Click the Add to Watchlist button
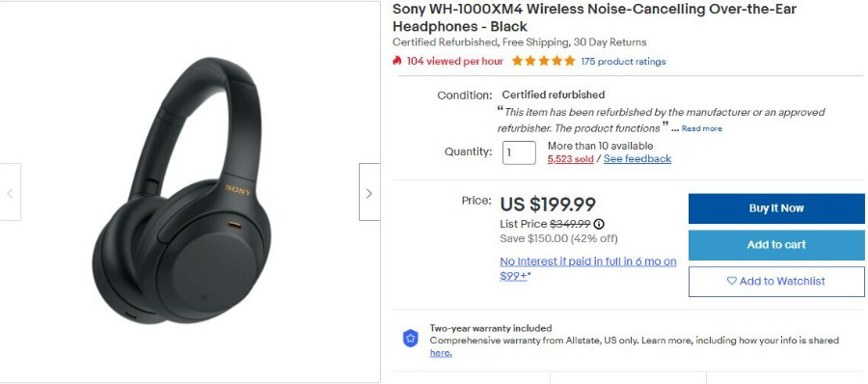The height and width of the screenshot is (384, 868). (x=776, y=282)
